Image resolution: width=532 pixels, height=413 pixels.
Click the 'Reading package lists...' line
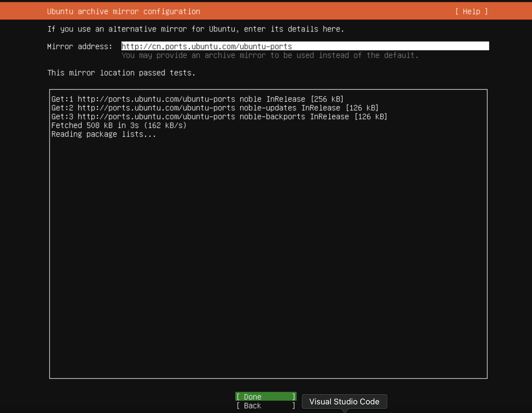pyautogui.click(x=104, y=134)
